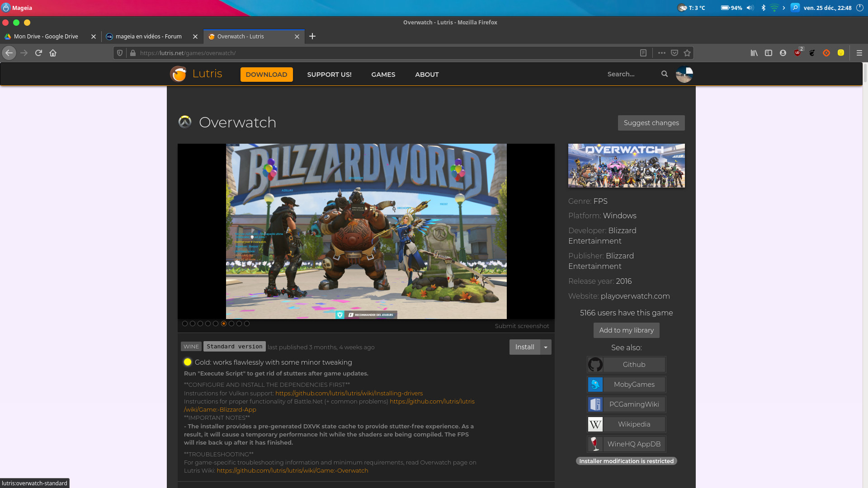The image size is (868, 488).
Task: Select the active orange carousel dot
Action: coord(224,324)
